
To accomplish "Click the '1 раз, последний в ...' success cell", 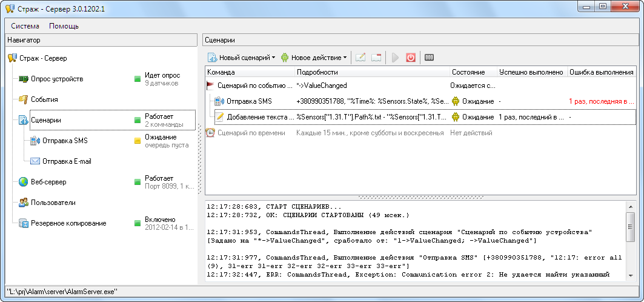I will tap(531, 117).
